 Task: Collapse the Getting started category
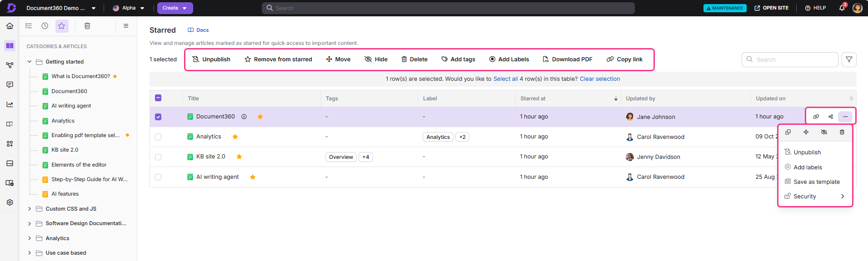[30, 62]
